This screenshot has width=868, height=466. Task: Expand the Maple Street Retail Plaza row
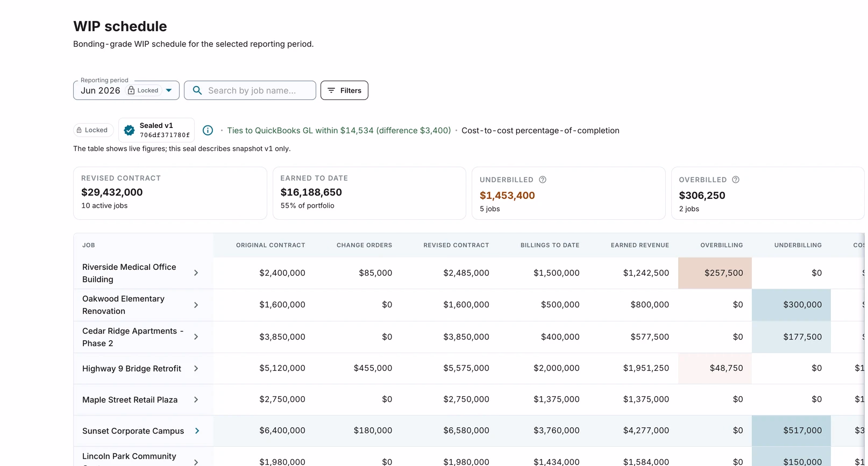coord(196,400)
